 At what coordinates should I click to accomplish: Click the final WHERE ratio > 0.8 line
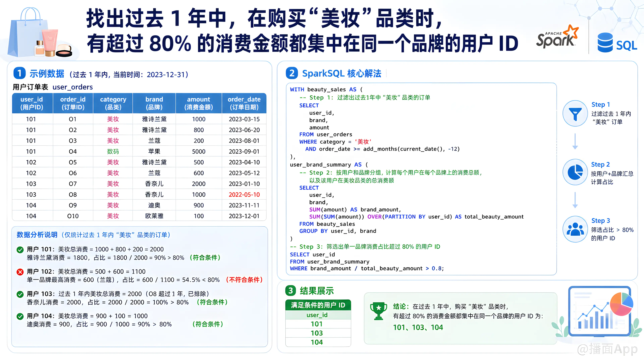click(x=367, y=268)
